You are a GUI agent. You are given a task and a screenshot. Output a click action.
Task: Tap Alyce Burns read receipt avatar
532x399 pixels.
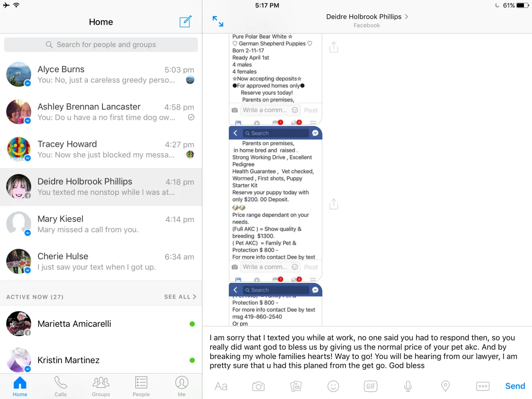(190, 80)
